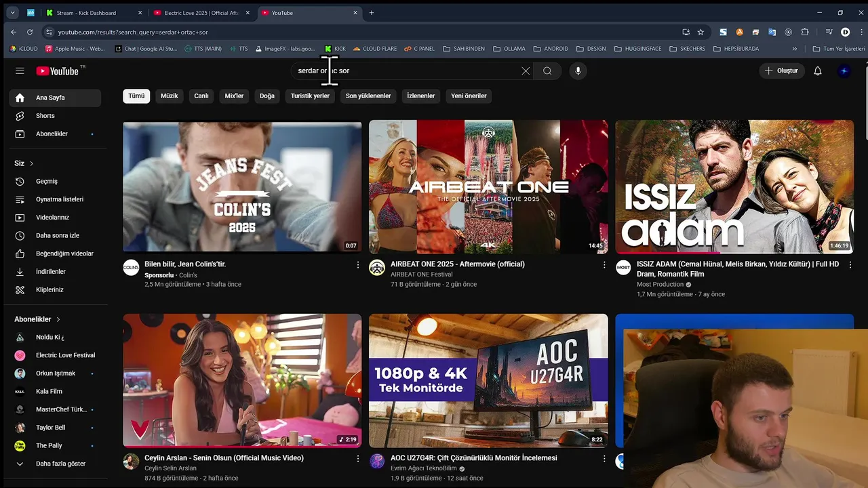The width and height of the screenshot is (868, 488).
Task: Click AIRBEAT ONE 2025 video title
Action: [x=458, y=264]
